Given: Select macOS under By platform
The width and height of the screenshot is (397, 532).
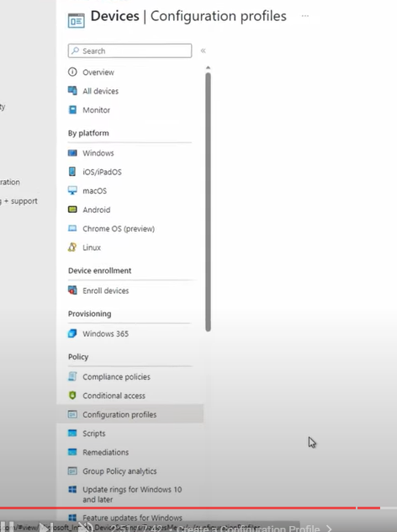Looking at the screenshot, I should point(94,191).
